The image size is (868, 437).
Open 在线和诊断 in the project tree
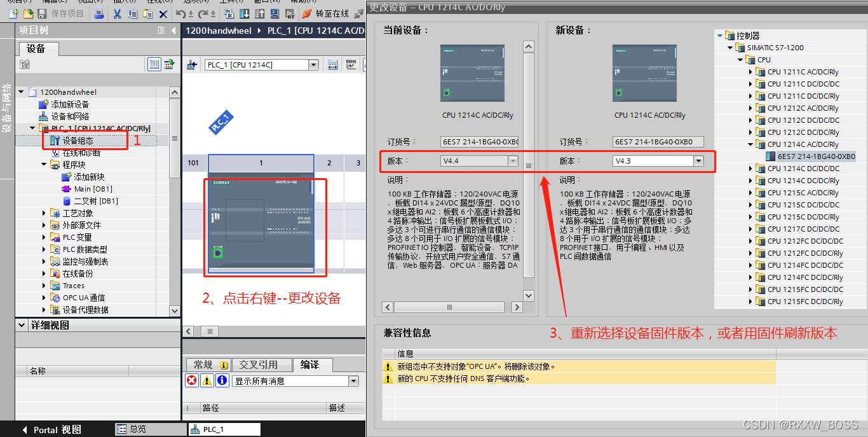pyautogui.click(x=81, y=153)
